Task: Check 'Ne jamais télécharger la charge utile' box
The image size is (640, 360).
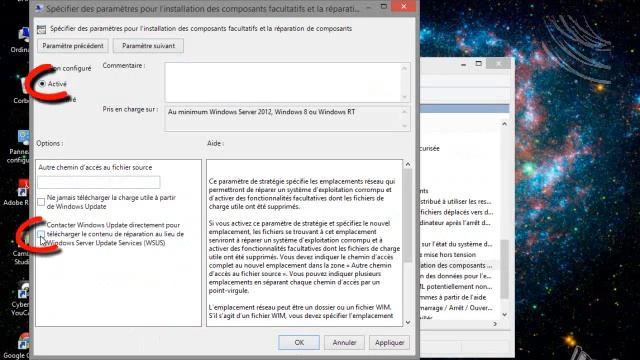Action: point(41,202)
